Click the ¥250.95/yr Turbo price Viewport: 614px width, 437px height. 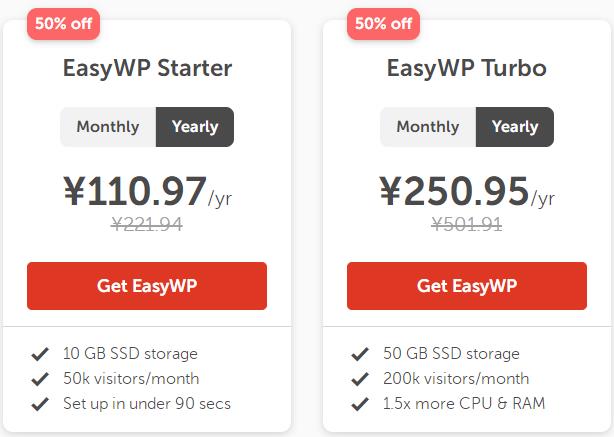pyautogui.click(x=467, y=191)
